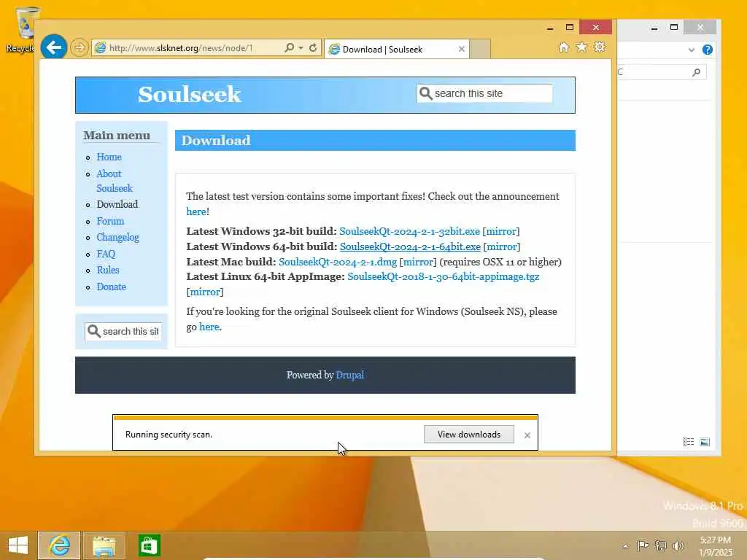Image resolution: width=747 pixels, height=560 pixels.
Task: Click the header search this site field
Action: 485,93
